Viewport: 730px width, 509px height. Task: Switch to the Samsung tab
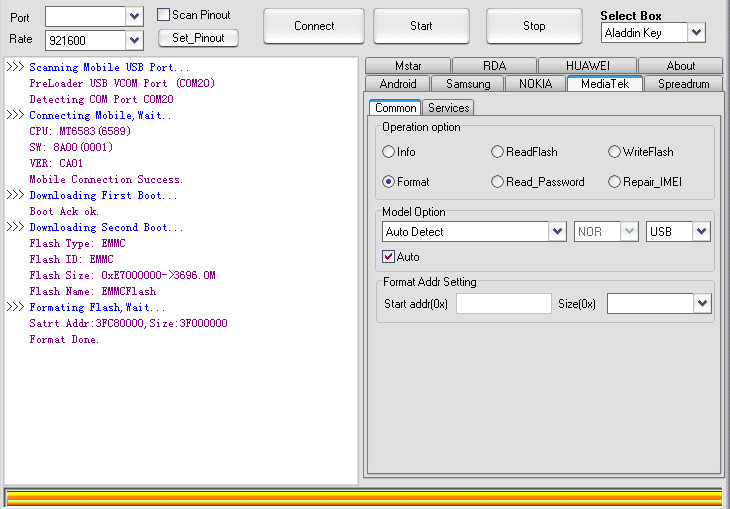click(468, 84)
